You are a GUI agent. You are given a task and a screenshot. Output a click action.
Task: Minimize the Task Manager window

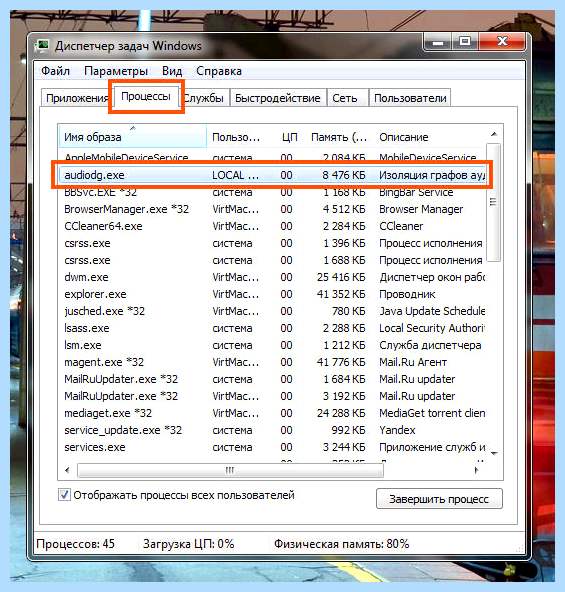pyautogui.click(x=437, y=42)
